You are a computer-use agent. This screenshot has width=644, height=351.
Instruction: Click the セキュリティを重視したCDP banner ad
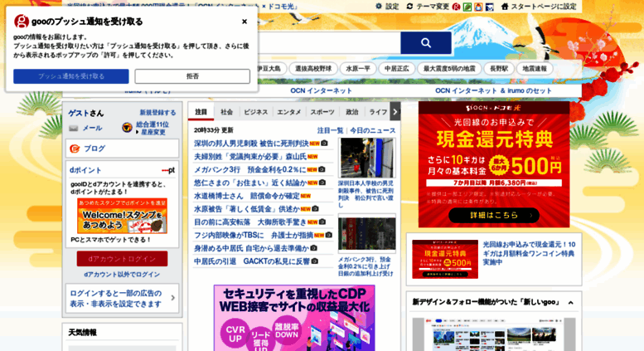[x=294, y=318]
